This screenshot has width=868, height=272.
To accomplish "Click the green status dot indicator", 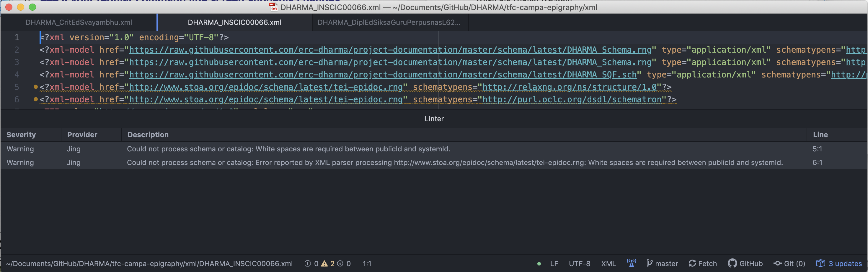I will pyautogui.click(x=539, y=264).
